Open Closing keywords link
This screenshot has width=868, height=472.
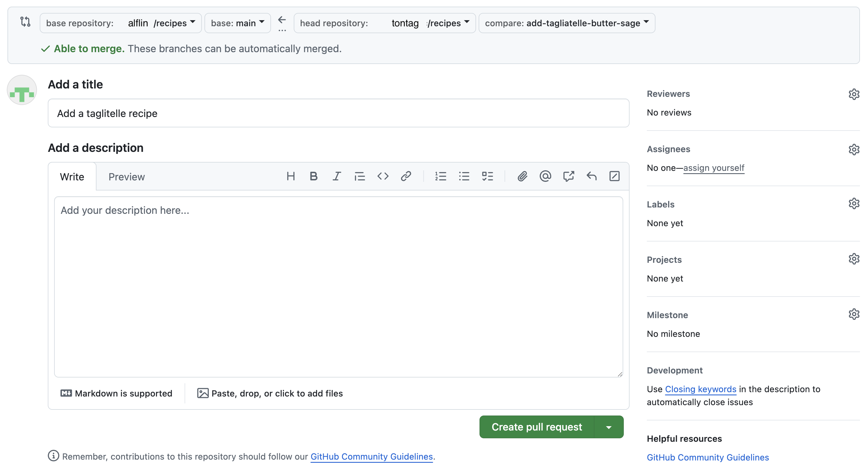(x=700, y=389)
